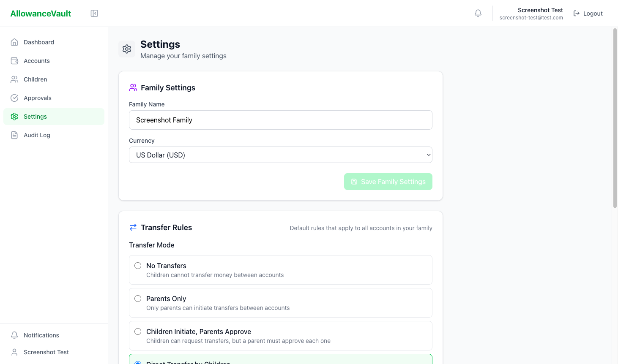Select the No Transfers radio button
Screen dimensions: 618x364
[138, 266]
